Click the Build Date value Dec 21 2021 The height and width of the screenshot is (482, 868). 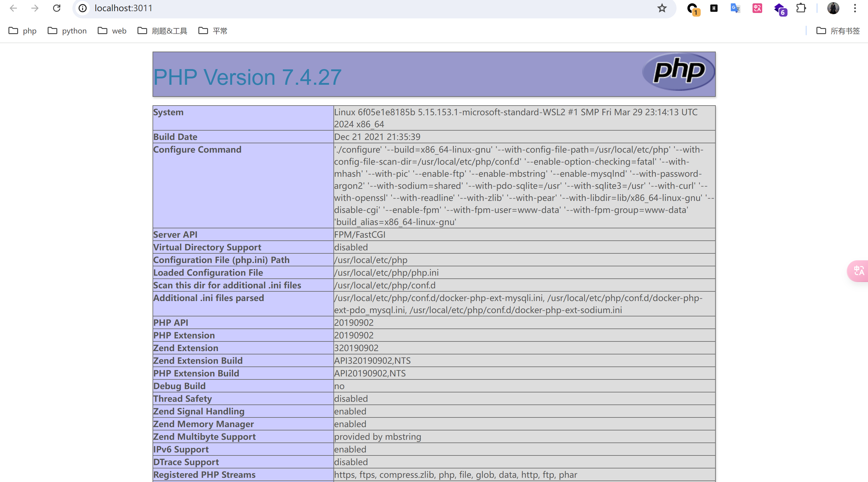pos(377,137)
